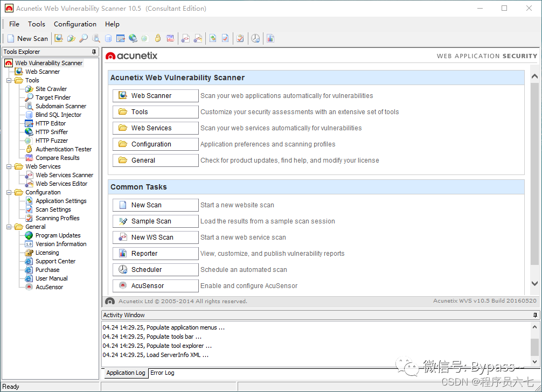The width and height of the screenshot is (542, 392).
Task: Collapse the General tree folder
Action: (x=9, y=227)
